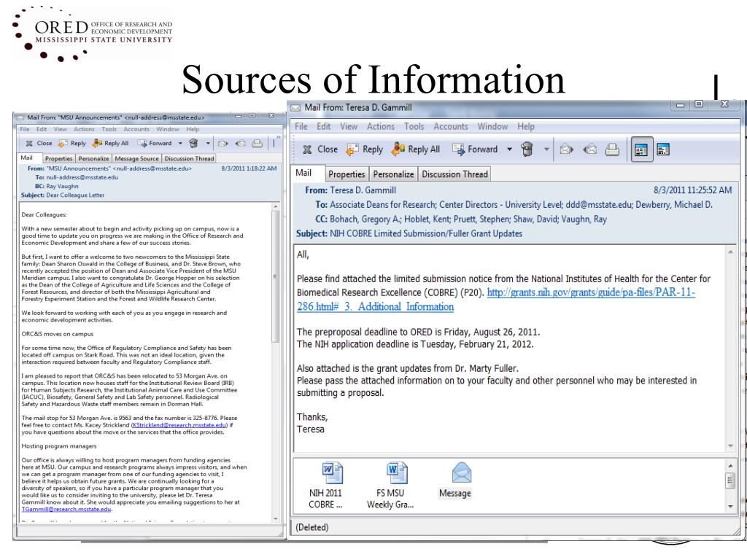Click scroll down arrow of Gammill message body
The height and width of the screenshot is (560, 747).
730,446
